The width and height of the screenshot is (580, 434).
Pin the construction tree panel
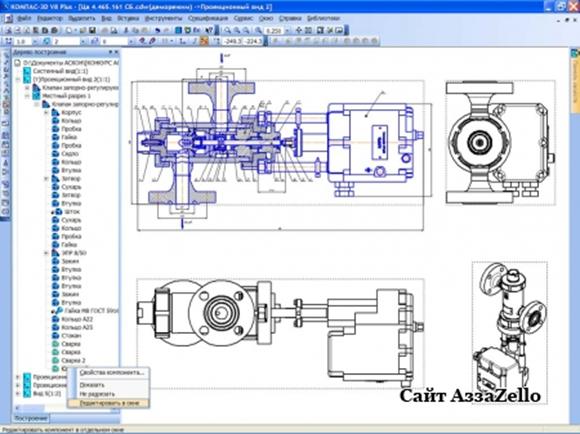point(110,52)
